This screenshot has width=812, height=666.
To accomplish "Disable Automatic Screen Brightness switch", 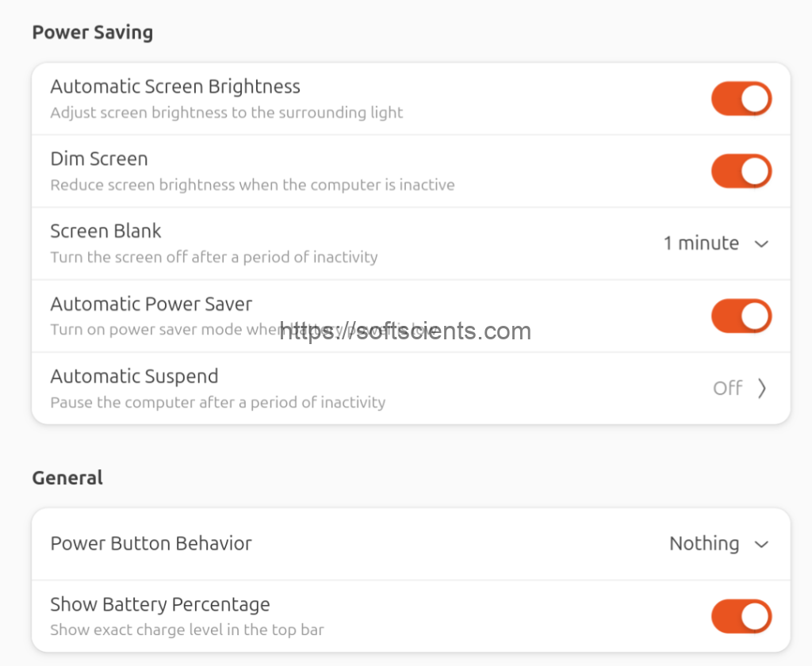I will (741, 99).
